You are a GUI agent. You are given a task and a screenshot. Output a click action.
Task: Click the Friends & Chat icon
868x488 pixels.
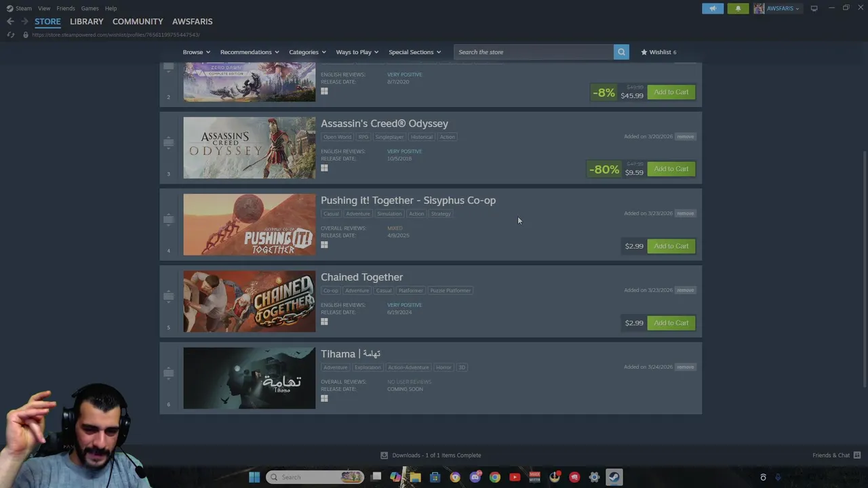(857, 455)
